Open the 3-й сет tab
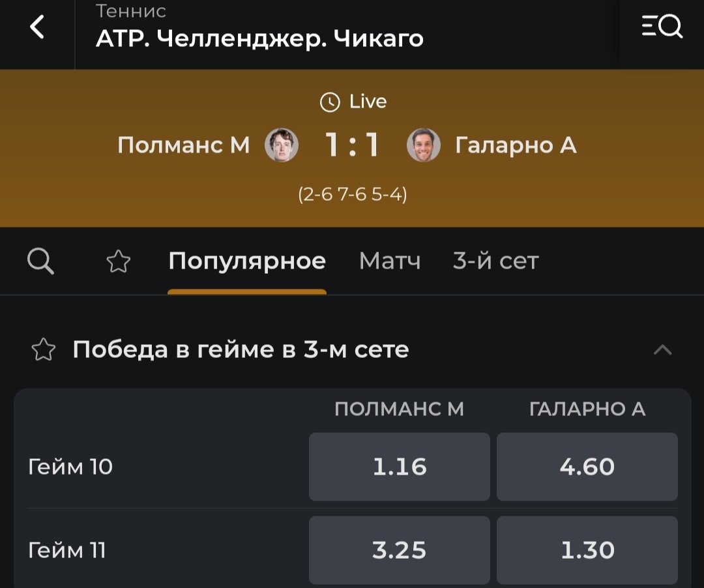The image size is (704, 588). (x=495, y=262)
